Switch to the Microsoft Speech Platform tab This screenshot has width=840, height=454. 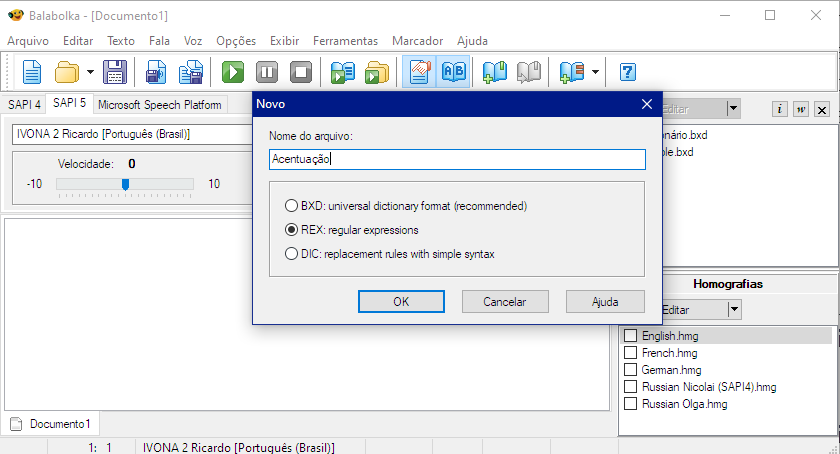[160, 104]
